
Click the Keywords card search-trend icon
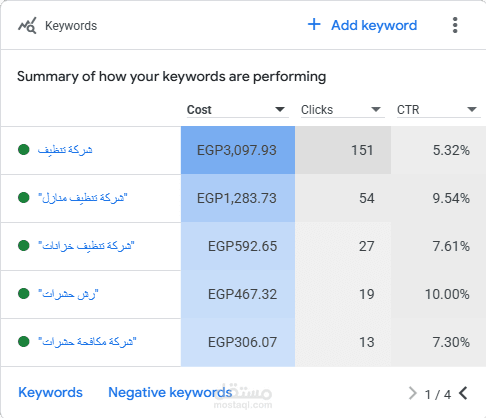[27, 26]
